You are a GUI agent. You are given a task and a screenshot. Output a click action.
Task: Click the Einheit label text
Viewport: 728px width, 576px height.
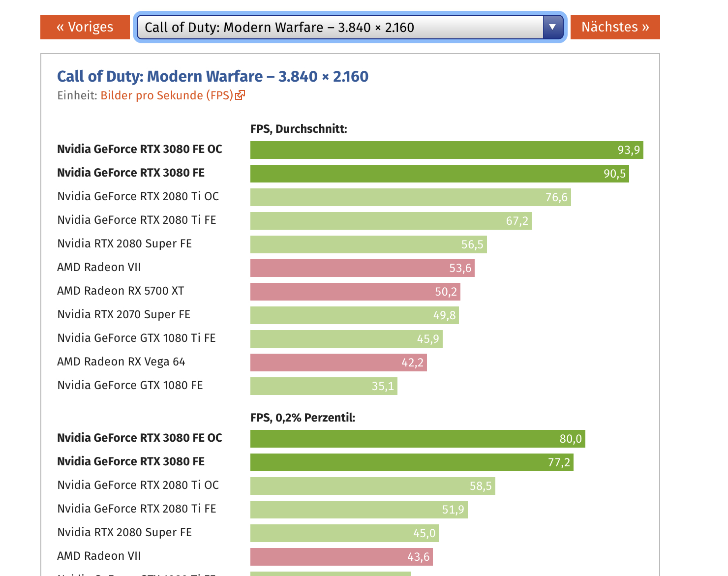77,95
